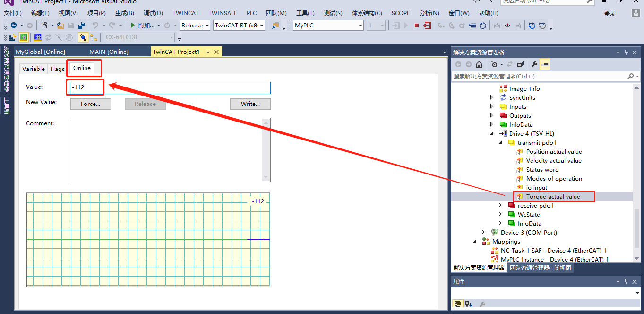Expand the WcState node under Drive 4

tap(500, 214)
